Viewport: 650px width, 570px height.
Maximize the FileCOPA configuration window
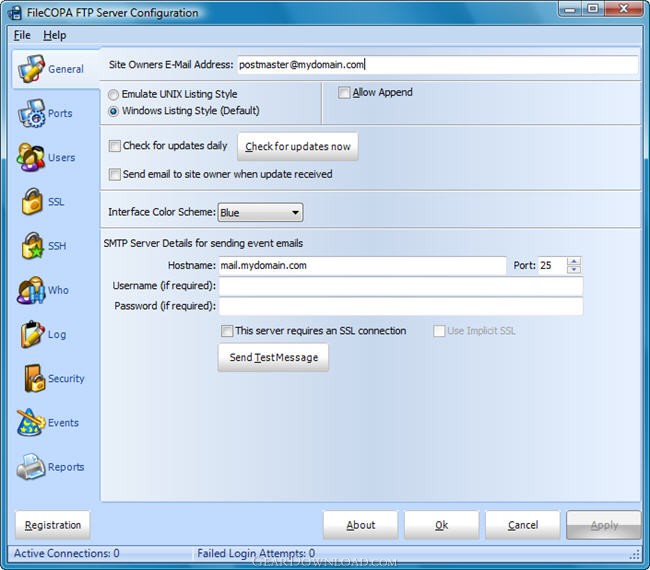pos(592,9)
